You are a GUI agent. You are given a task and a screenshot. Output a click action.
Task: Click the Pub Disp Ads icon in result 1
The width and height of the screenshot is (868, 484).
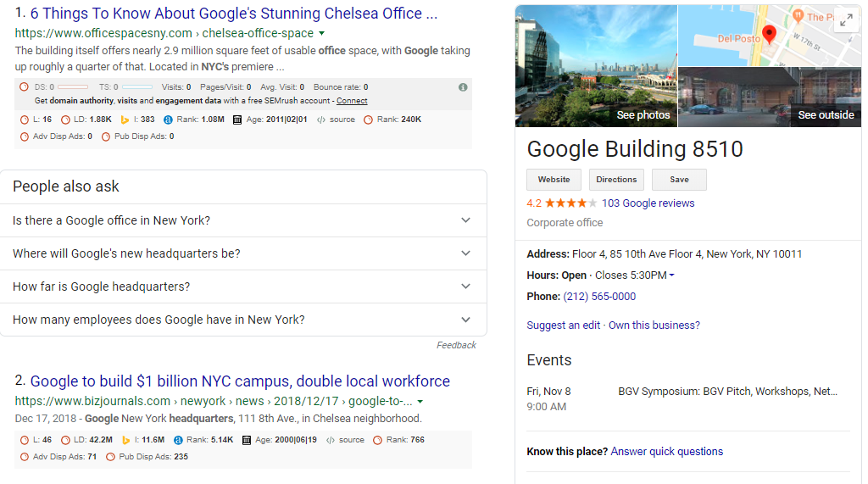point(106,136)
